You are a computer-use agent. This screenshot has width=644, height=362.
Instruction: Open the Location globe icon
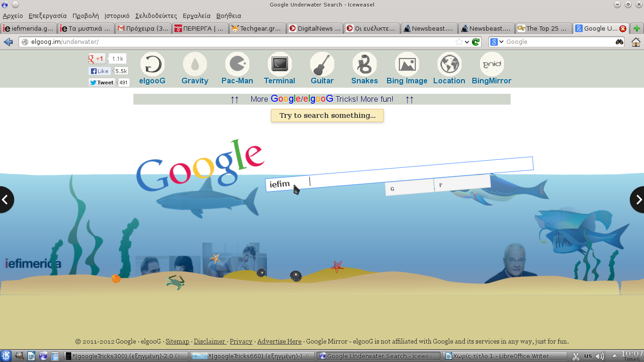point(449,64)
